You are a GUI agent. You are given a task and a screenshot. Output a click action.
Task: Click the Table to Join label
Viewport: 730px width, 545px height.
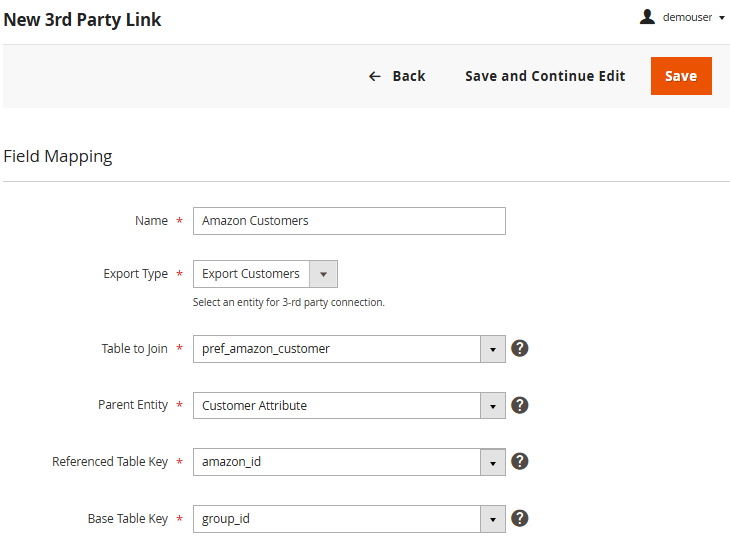(135, 349)
